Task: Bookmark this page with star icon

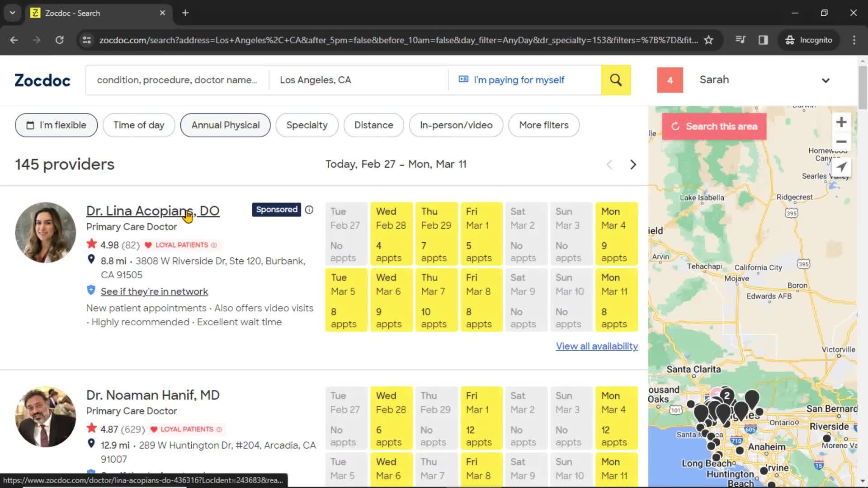Action: coord(709,40)
